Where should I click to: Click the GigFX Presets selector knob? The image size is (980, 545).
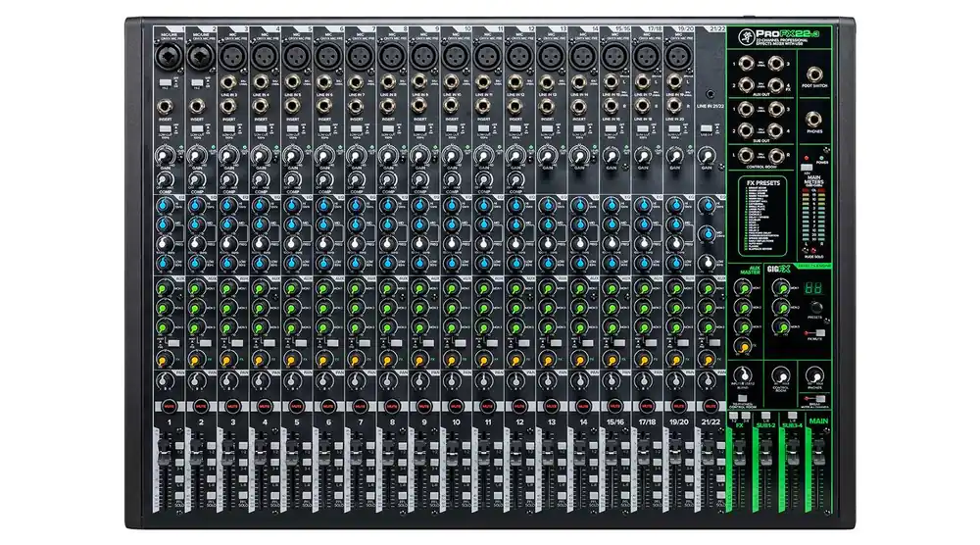click(815, 308)
